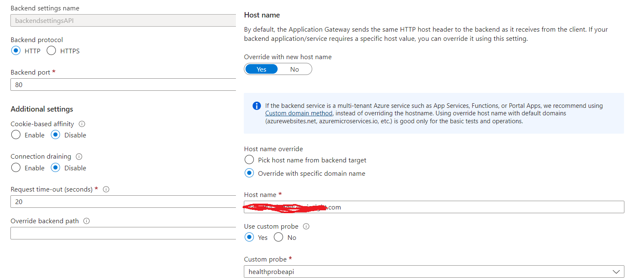Open Request time-out info icon
The height and width of the screenshot is (279, 644).
tap(106, 189)
